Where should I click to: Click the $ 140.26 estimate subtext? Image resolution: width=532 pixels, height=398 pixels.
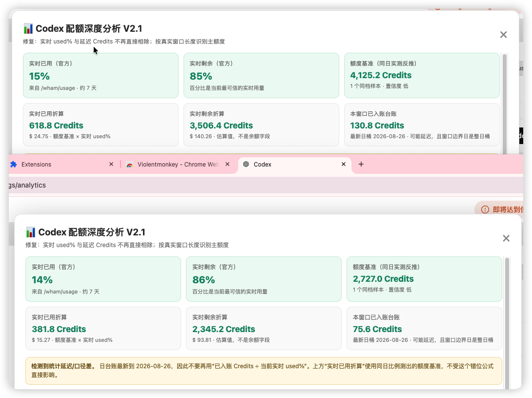pyautogui.click(x=230, y=136)
